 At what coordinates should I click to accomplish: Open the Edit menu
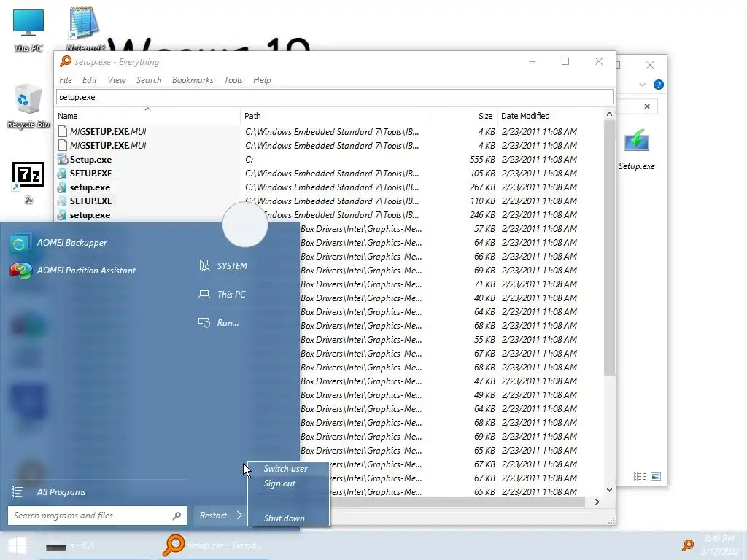coord(90,80)
